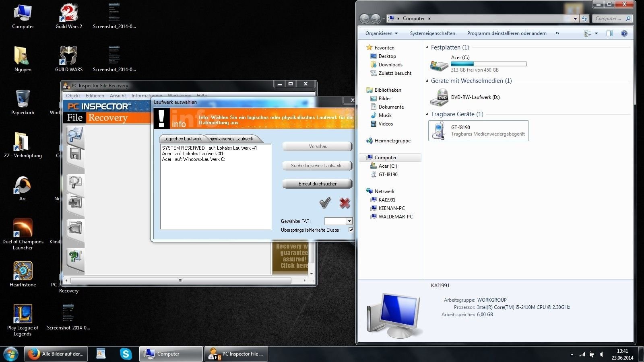Screen dimensions: 644x362
Task: Open the Explorer view options dropdown arrow
Action: [597, 33]
